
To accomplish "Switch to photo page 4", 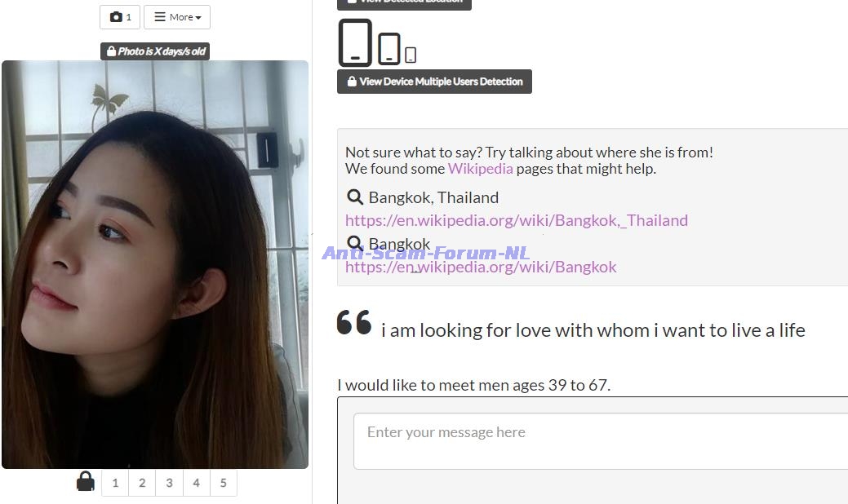I will click(x=196, y=483).
